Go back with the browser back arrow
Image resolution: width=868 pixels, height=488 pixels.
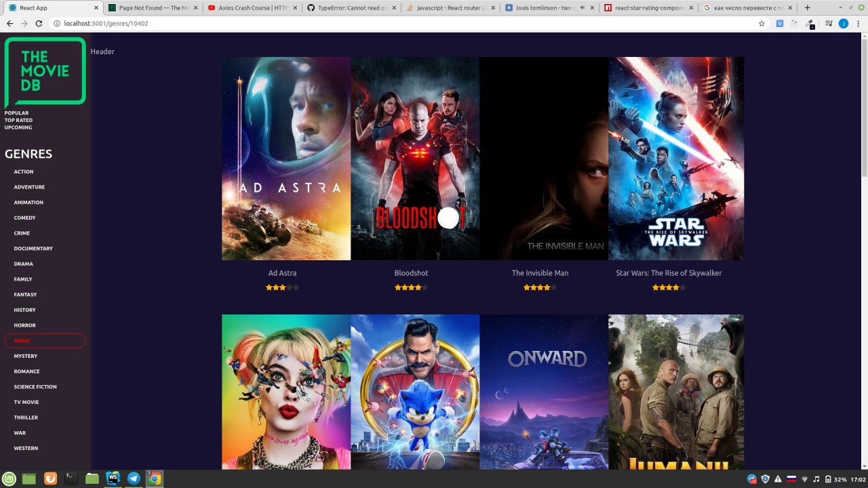pyautogui.click(x=9, y=23)
